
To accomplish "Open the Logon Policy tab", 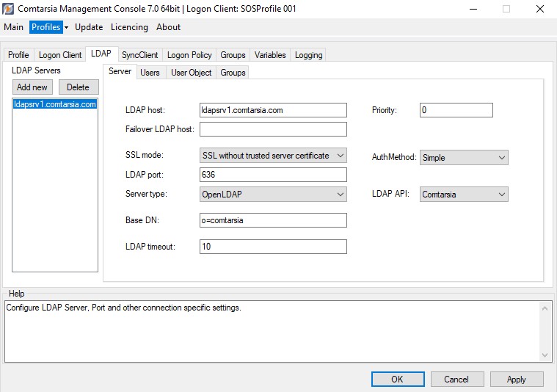I will pyautogui.click(x=189, y=55).
